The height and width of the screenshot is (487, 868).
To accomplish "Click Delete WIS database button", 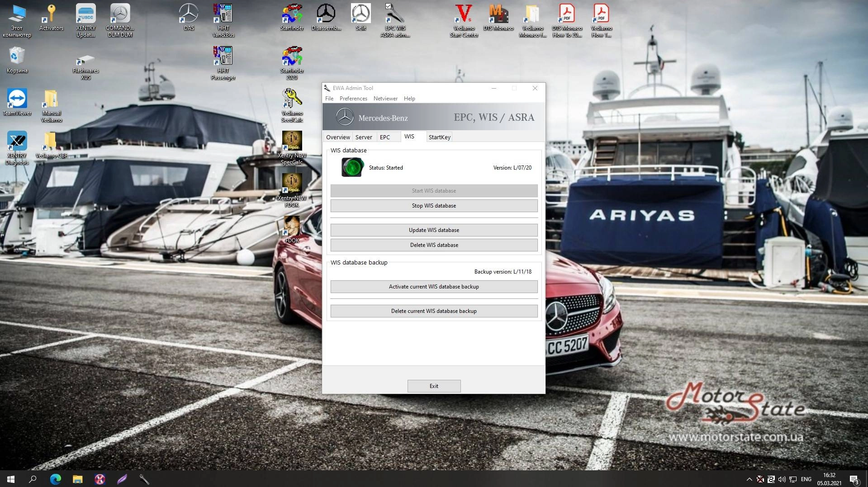I will pyautogui.click(x=434, y=245).
